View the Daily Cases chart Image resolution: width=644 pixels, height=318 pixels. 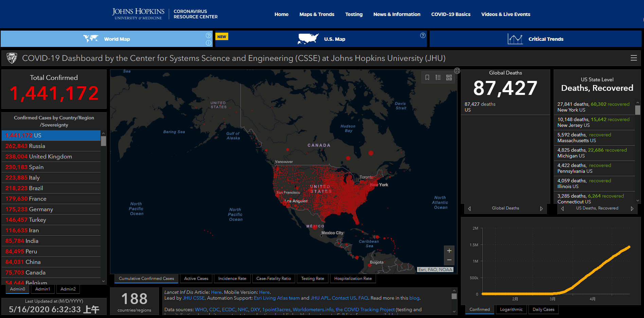pos(543,309)
